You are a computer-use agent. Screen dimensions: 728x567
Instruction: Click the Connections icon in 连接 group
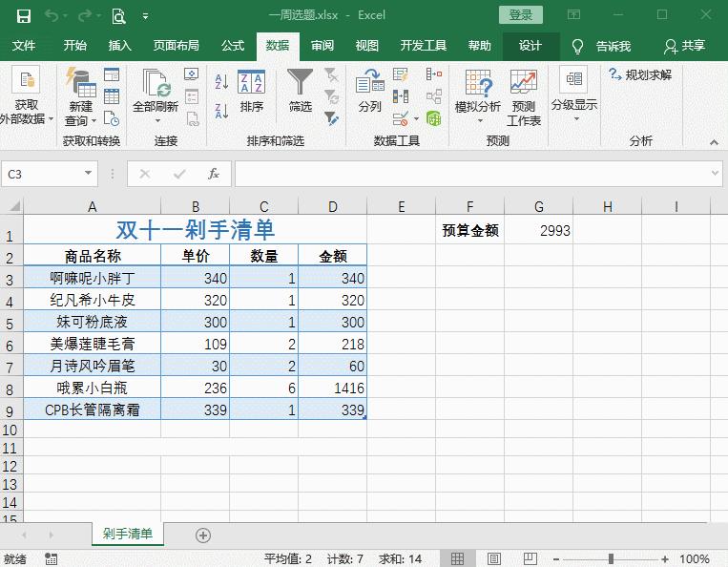click(191, 74)
